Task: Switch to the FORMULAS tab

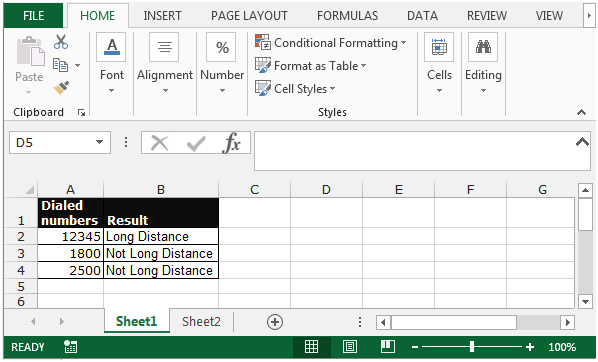Action: (x=347, y=16)
